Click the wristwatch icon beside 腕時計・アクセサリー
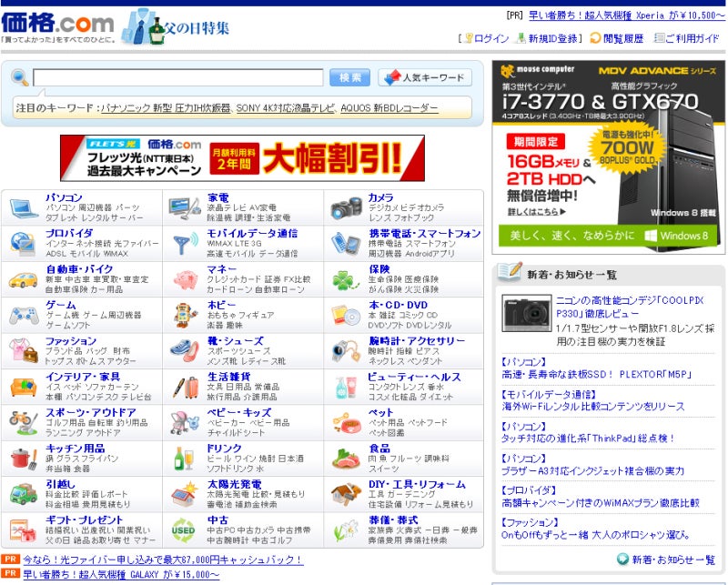Image resolution: width=728 pixels, height=585 pixels. [x=347, y=351]
